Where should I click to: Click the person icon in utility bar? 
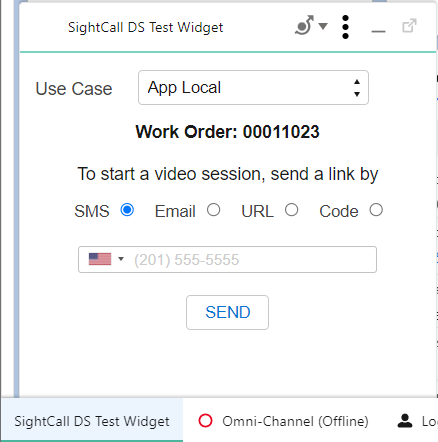point(405,421)
